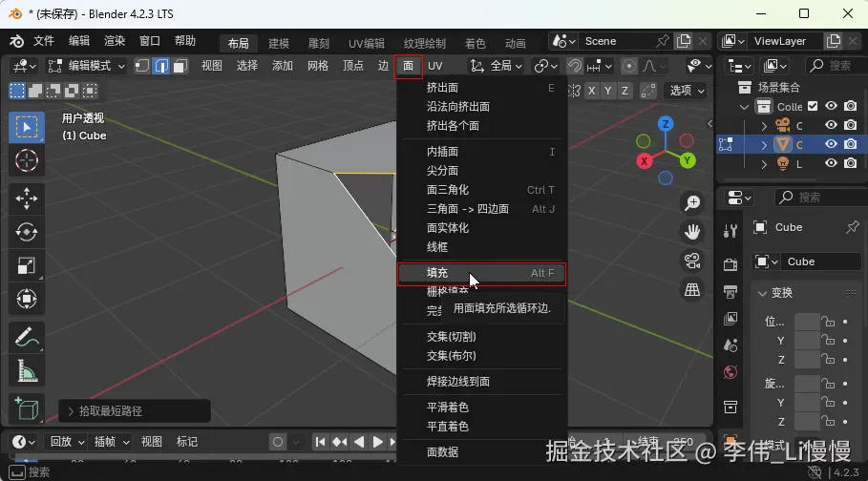Open the File menu
Image resolution: width=868 pixels, height=481 pixels.
point(44,41)
